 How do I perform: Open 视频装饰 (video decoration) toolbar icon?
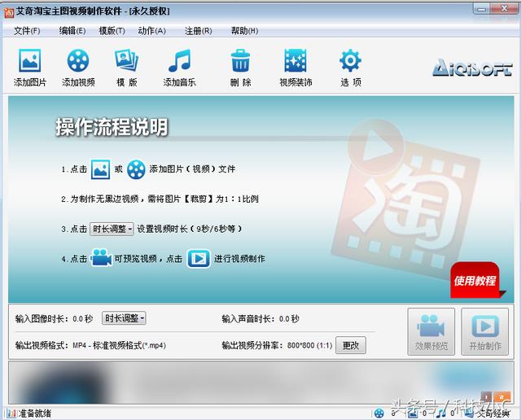pyautogui.click(x=296, y=60)
